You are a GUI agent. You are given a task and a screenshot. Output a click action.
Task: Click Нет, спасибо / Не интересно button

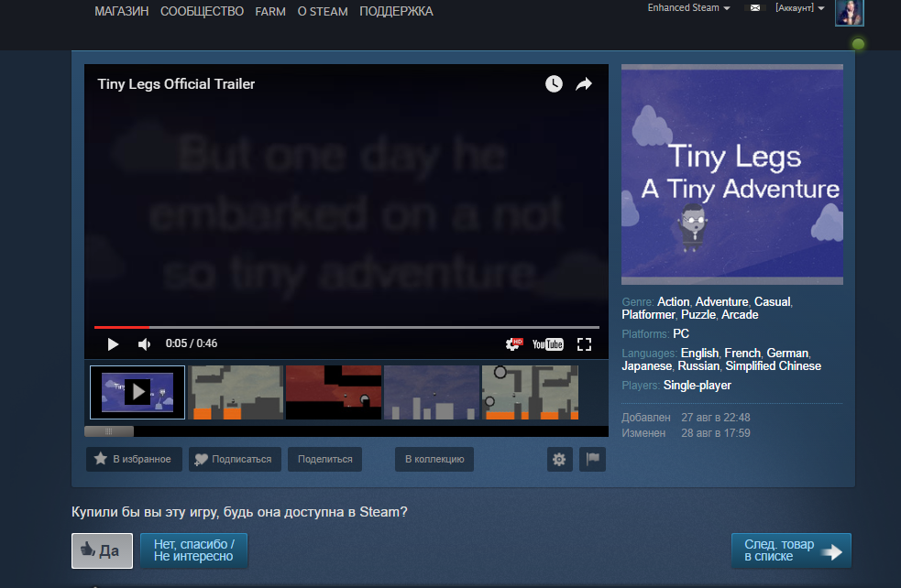(x=193, y=550)
